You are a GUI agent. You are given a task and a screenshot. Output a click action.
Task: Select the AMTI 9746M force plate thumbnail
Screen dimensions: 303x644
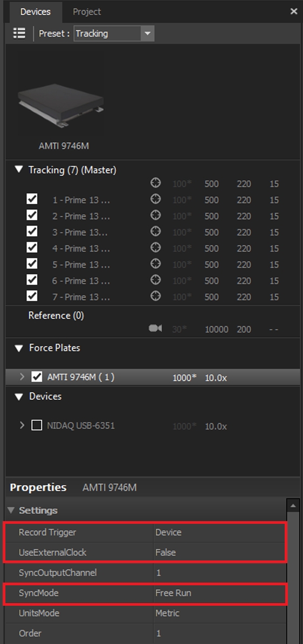tap(61, 104)
